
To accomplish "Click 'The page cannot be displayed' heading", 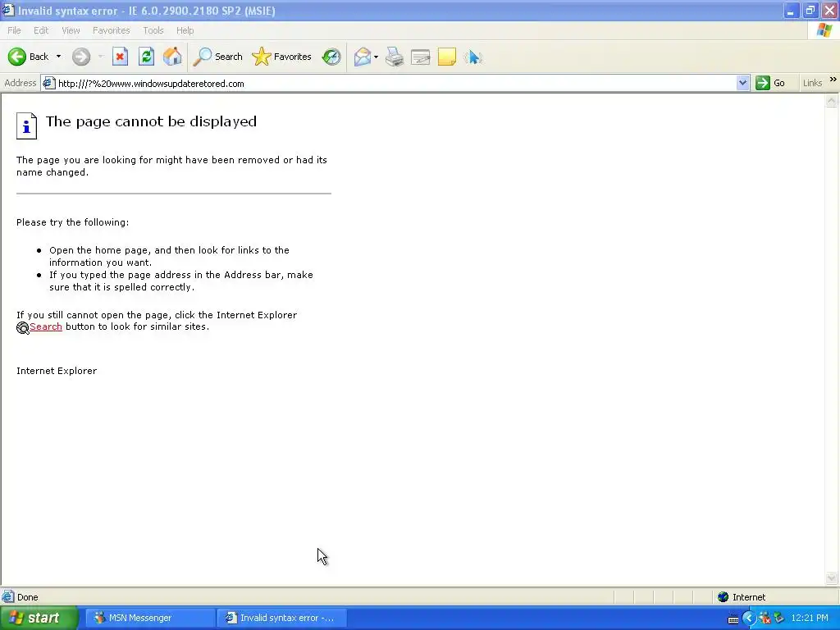I will tap(151, 121).
